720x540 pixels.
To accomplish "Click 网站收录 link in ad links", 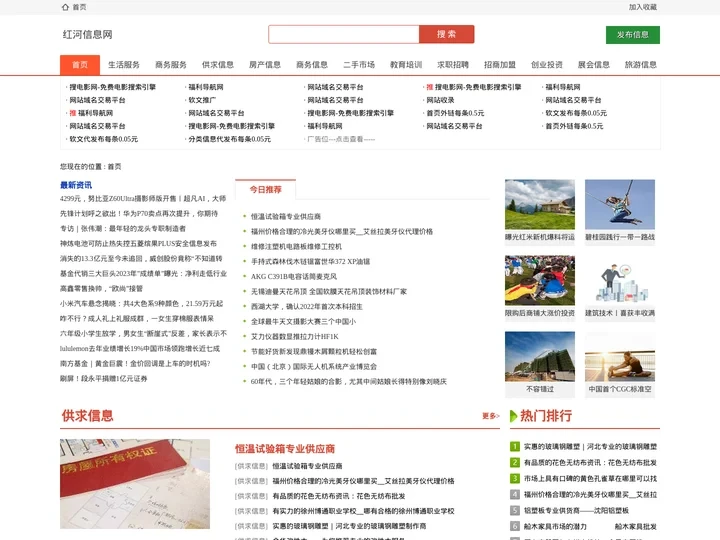I will [x=440, y=100].
